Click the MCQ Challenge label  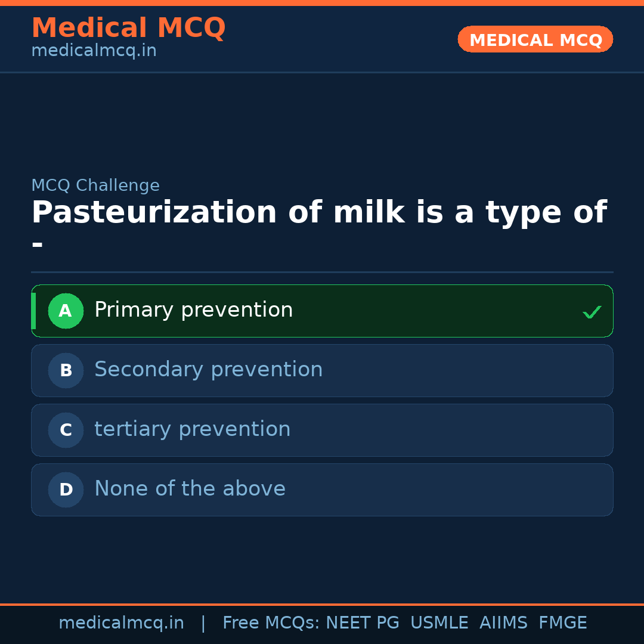click(95, 185)
